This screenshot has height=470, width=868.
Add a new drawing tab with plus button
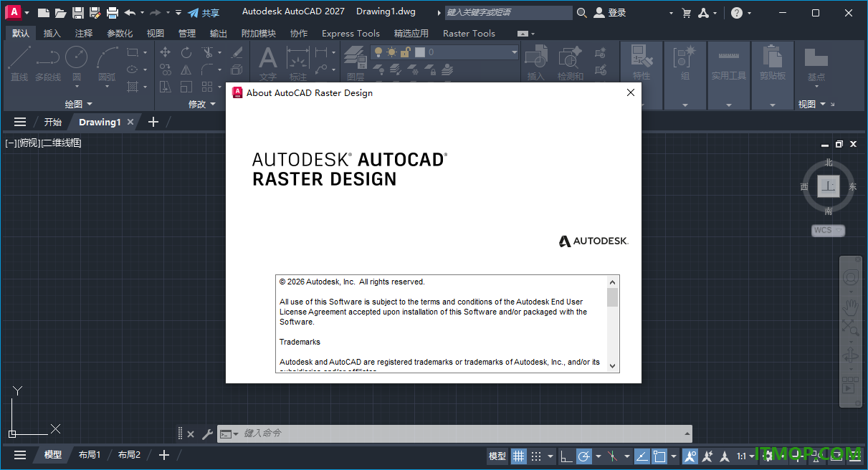153,122
